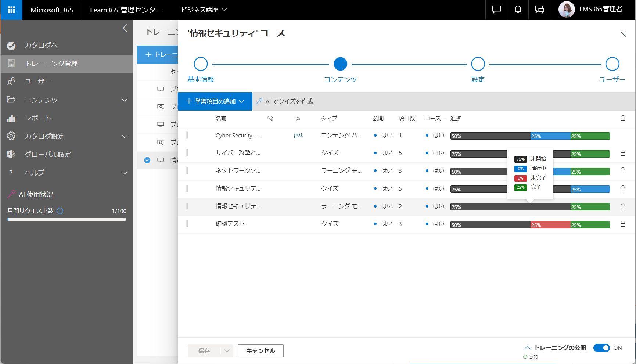This screenshot has width=636, height=364.
Task: Open the ネットワークセ learning module
Action: tap(238, 170)
